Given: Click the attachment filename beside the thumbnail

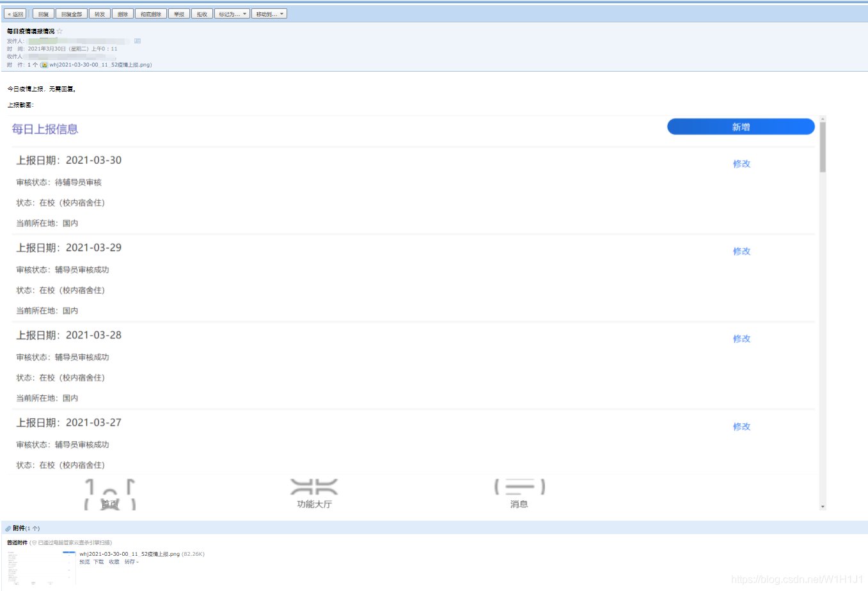Looking at the screenshot, I should pos(130,554).
